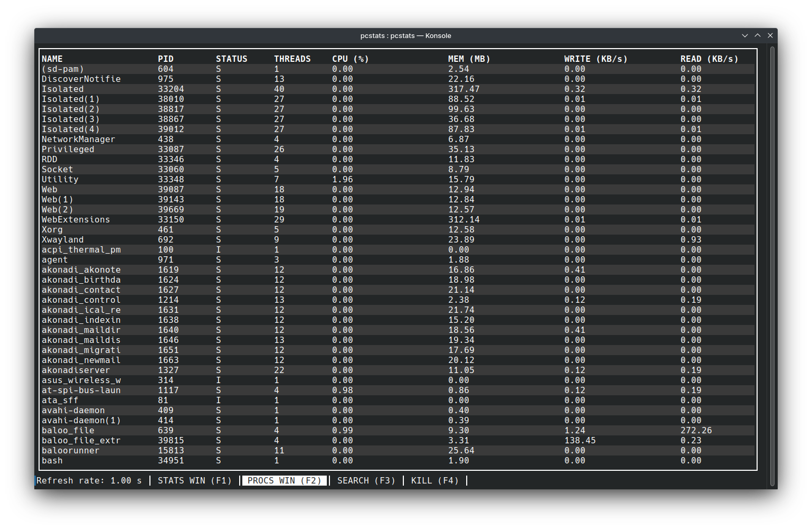
Task: Click the bash process at list bottom
Action: click(x=52, y=460)
